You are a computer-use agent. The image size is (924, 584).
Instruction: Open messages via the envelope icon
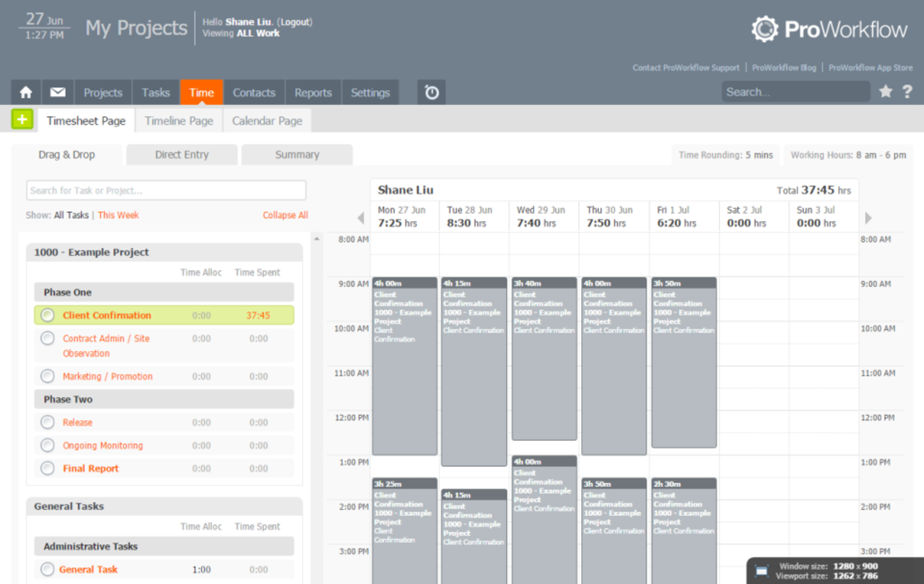(x=57, y=92)
